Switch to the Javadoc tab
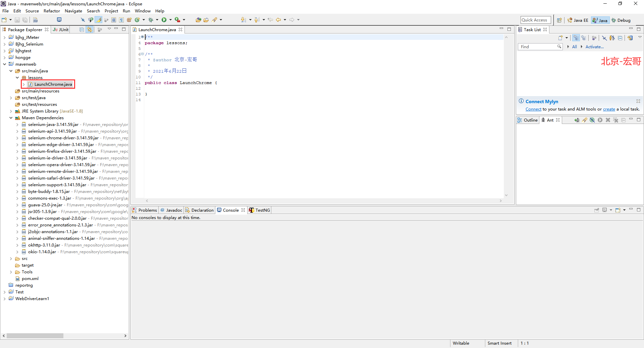 pyautogui.click(x=171, y=210)
